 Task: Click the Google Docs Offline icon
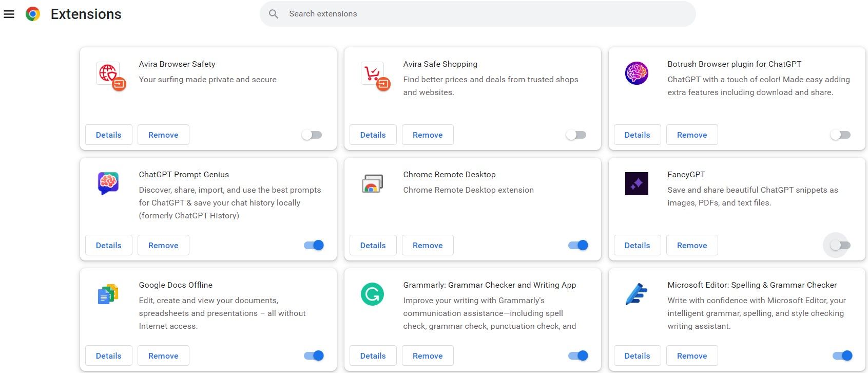[x=108, y=294]
